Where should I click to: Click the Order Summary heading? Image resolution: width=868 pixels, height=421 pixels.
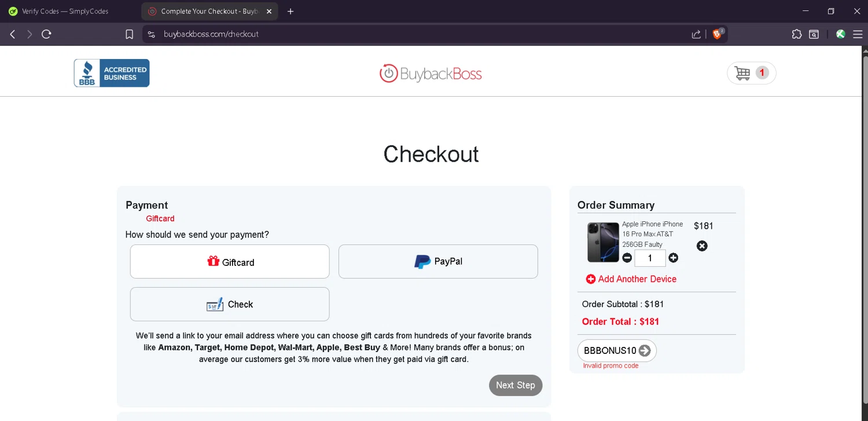[x=616, y=205]
